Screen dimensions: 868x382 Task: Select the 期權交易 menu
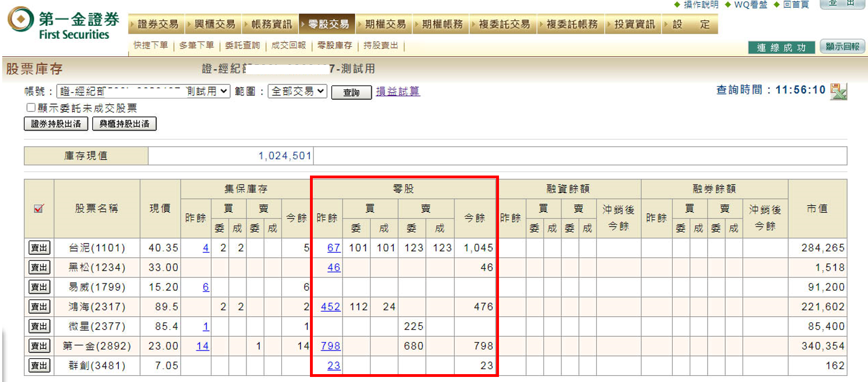[383, 24]
